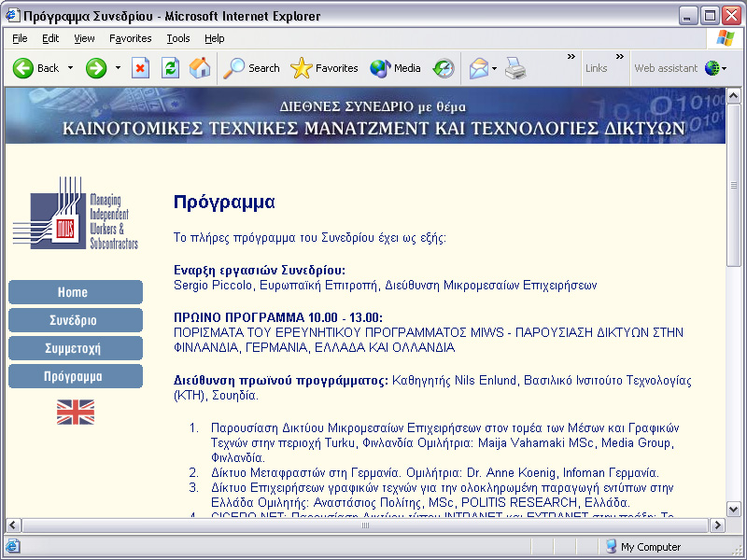
Task: Click 'Διεύθυνση πρωϊνού προγράμματος:' text
Action: [281, 381]
